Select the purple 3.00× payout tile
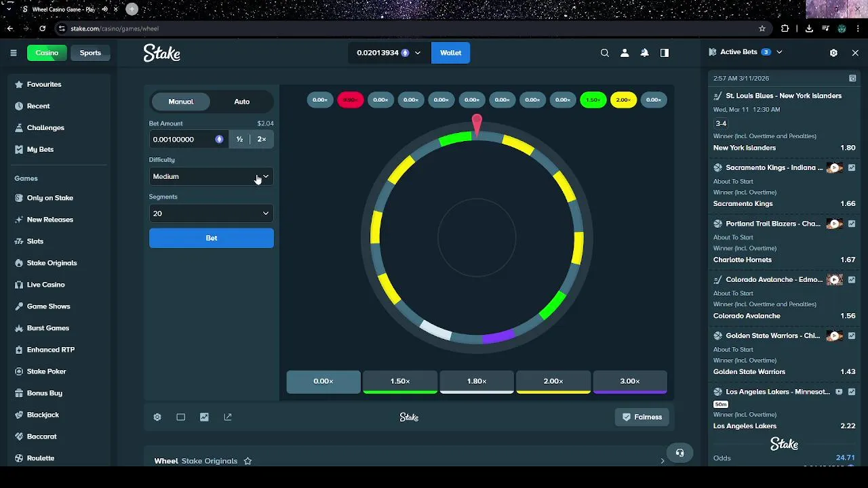 click(x=630, y=382)
